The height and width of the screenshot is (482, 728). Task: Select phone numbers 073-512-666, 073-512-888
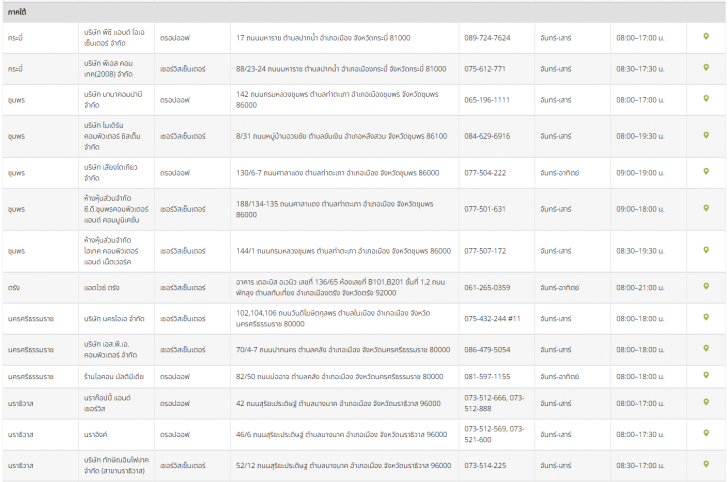tap(494, 404)
